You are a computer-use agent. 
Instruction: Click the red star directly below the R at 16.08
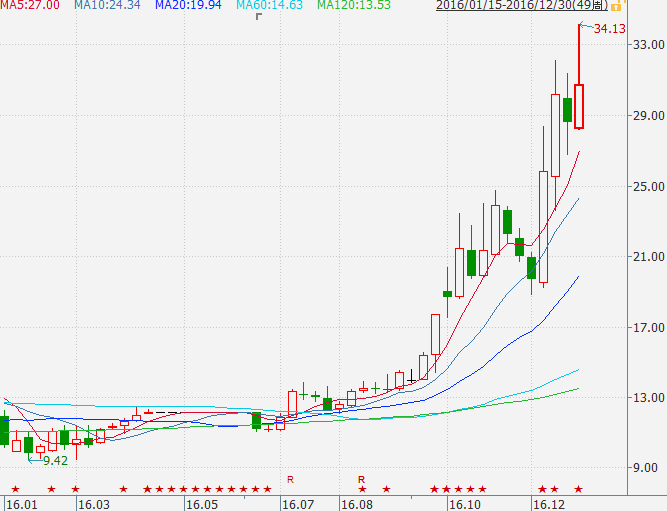click(x=362, y=489)
